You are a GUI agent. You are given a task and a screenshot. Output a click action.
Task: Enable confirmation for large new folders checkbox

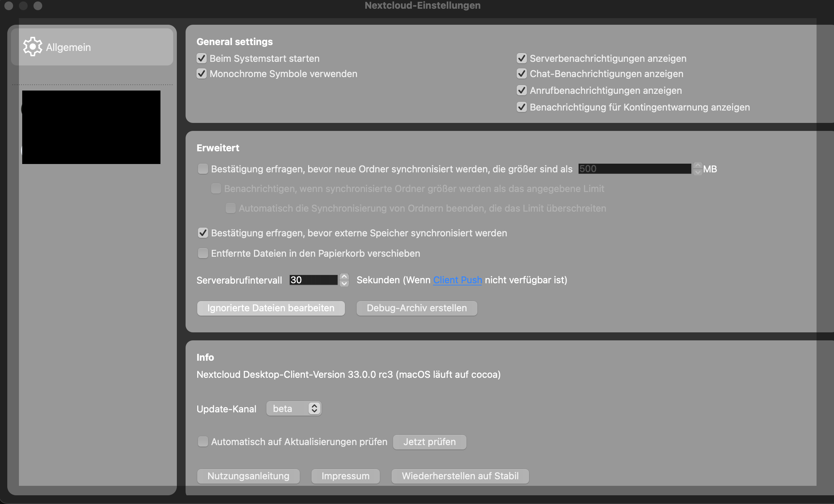[x=203, y=169]
